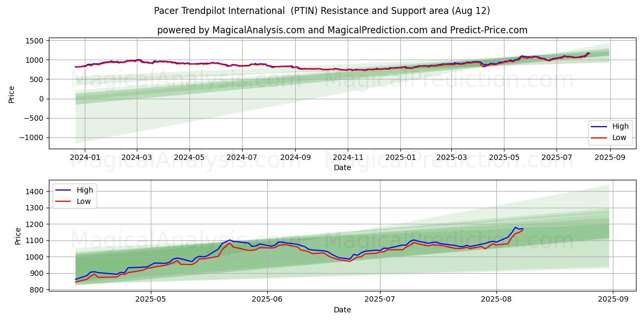Click the 900 price tick on bottom chart
This screenshot has height=322, width=644.
(x=37, y=274)
